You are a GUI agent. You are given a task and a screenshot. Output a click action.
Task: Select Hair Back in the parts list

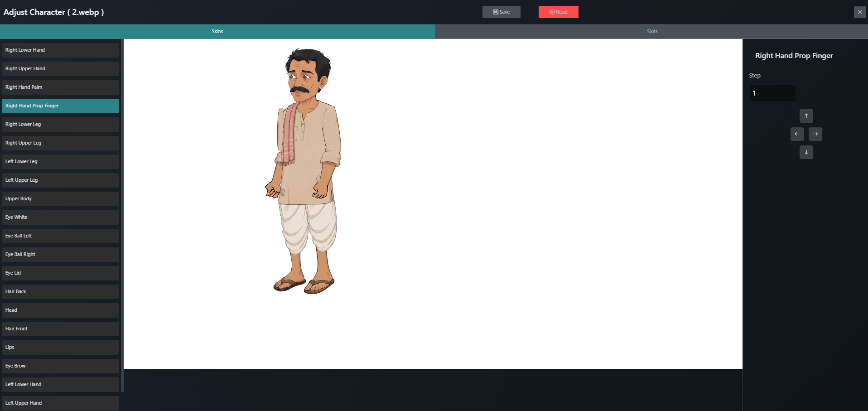tap(60, 292)
